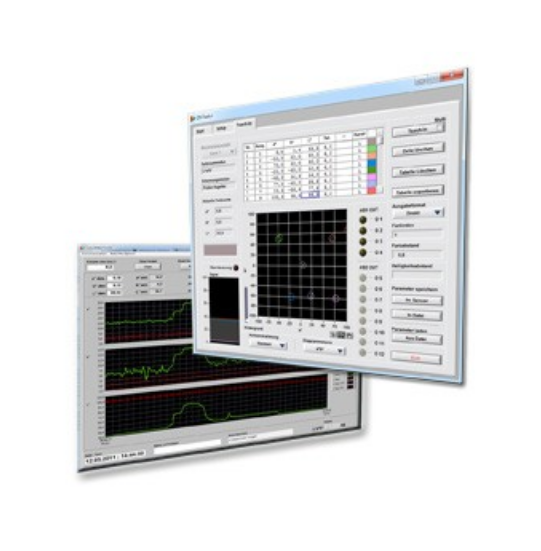Click the output indicator LED labeled 0-5
Image resolution: width=541 pixels, height=551 pixels.
pos(363,278)
